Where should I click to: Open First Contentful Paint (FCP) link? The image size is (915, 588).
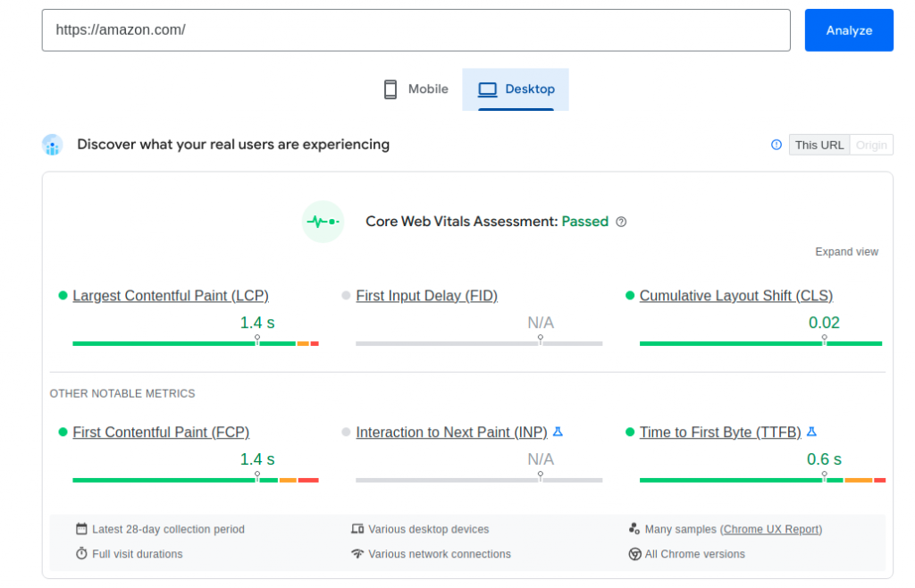coord(161,433)
